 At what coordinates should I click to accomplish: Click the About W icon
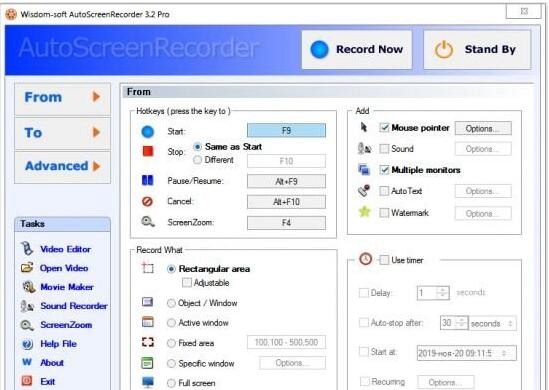[27, 362]
